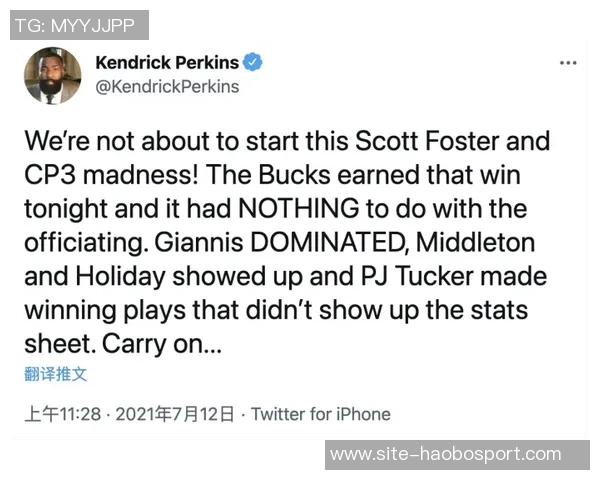Click the 2021年7月12日 date
Image resolution: width=600 pixels, height=480 pixels.
pos(176,414)
